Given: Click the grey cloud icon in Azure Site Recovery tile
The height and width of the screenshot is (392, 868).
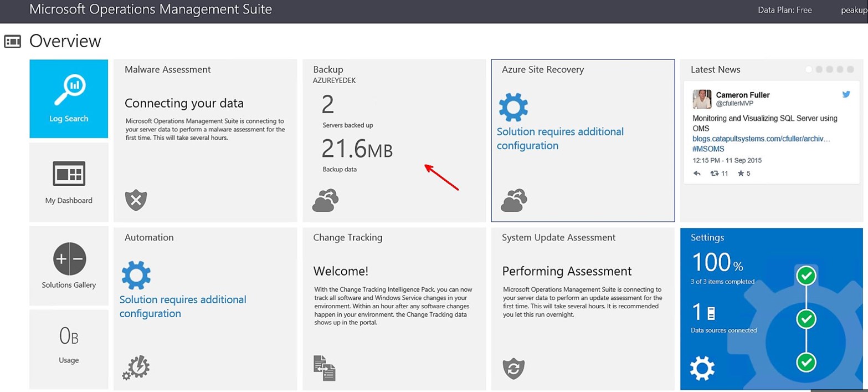Looking at the screenshot, I should click(x=514, y=200).
